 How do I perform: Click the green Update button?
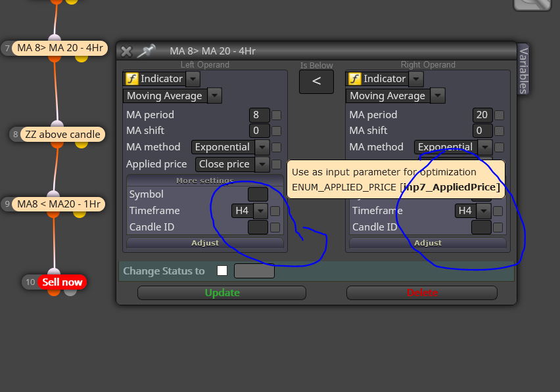(222, 293)
